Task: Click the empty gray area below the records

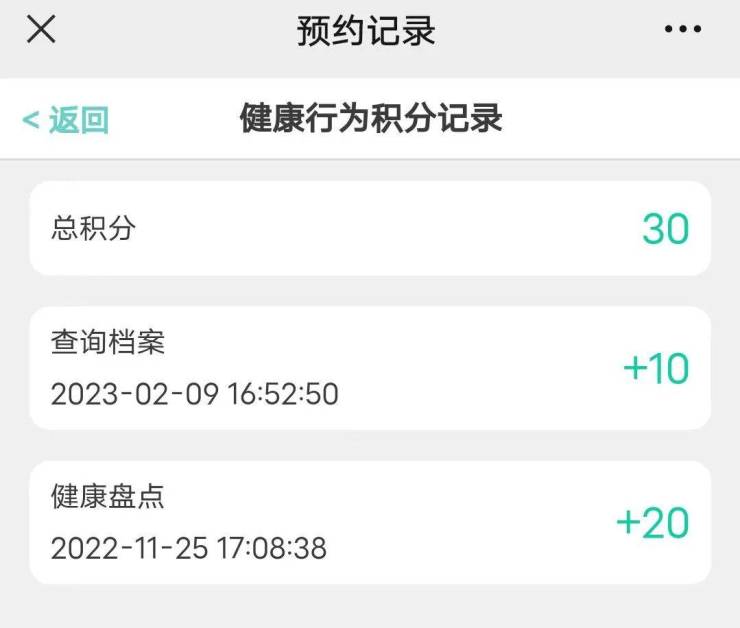Action: click(x=370, y=606)
